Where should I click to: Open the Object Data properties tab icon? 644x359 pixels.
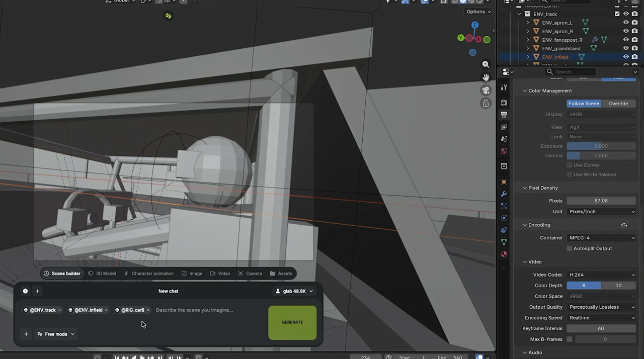point(504,242)
